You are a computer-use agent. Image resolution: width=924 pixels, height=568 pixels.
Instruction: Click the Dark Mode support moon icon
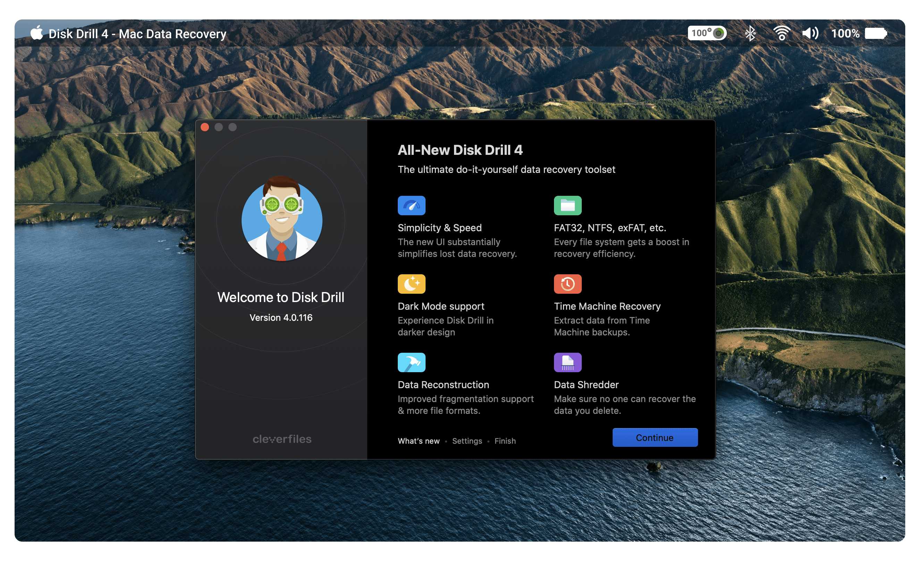(412, 284)
